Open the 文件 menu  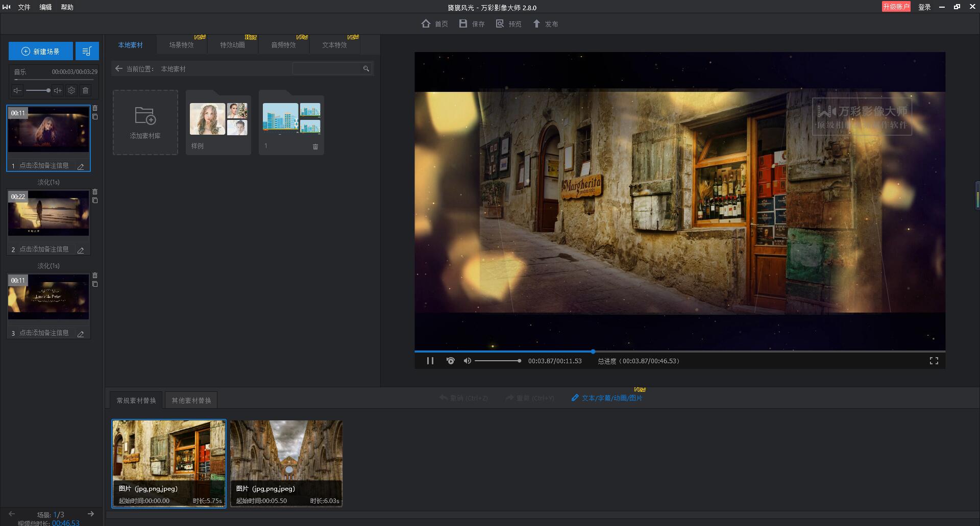[24, 7]
